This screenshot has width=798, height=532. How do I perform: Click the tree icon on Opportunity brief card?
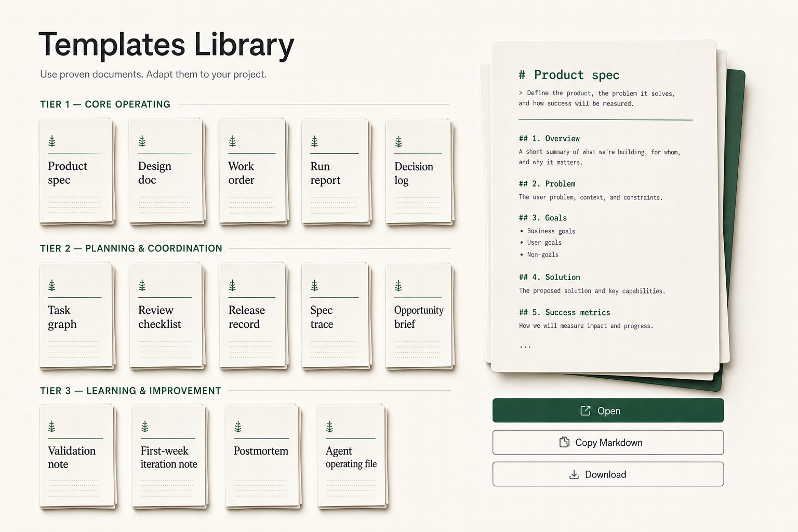(398, 285)
